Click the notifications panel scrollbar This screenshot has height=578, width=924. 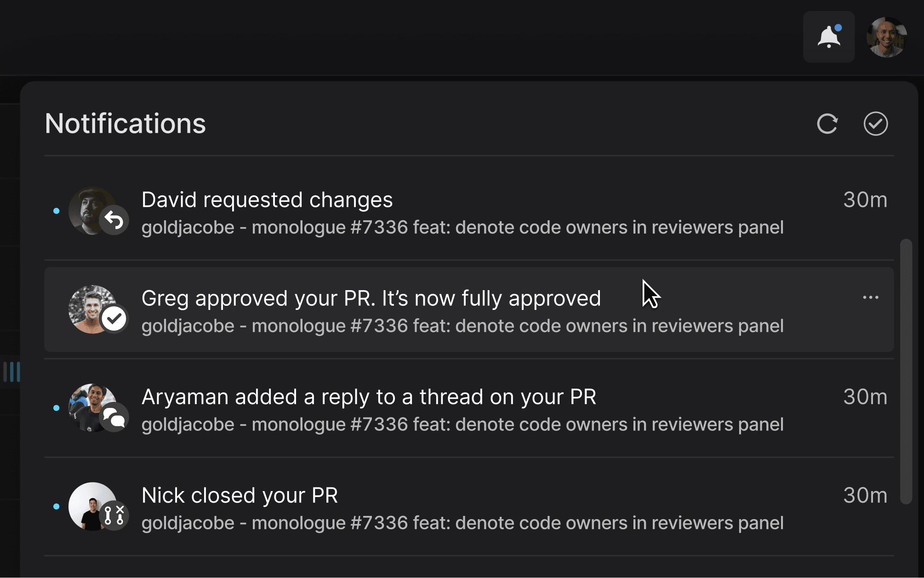click(906, 371)
